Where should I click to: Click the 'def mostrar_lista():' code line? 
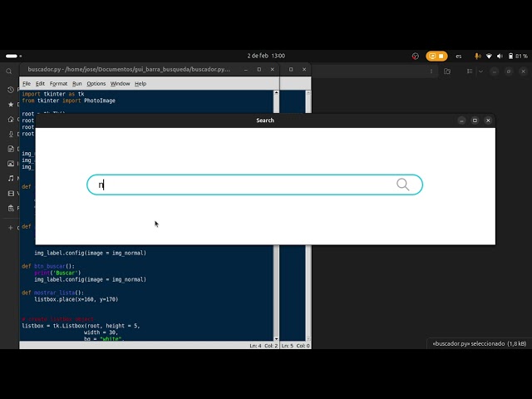coord(52,293)
